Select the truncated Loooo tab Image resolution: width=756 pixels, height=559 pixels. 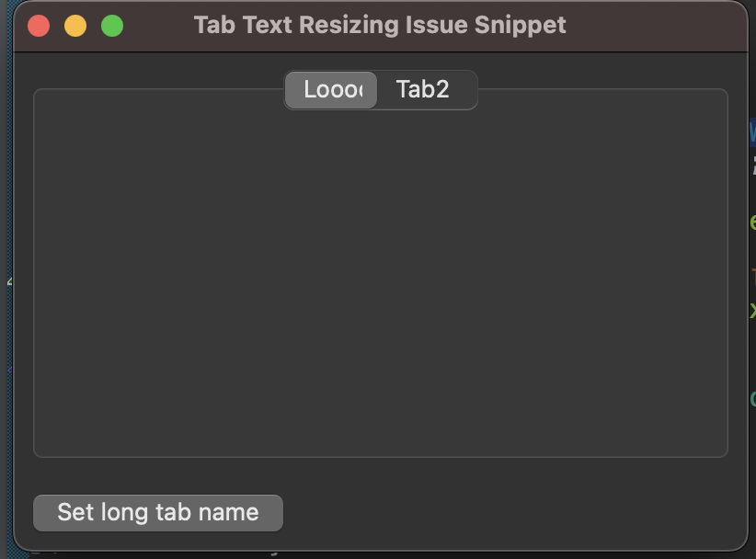tap(329, 89)
